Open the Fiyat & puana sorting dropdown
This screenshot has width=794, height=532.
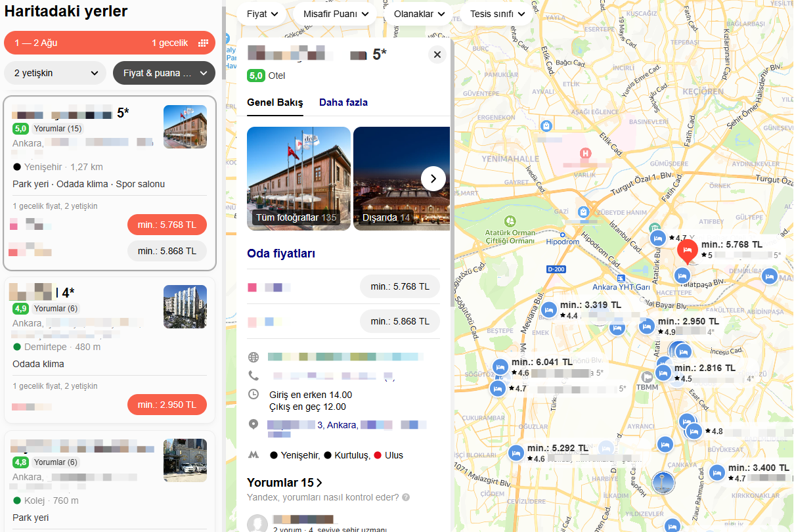tap(164, 73)
